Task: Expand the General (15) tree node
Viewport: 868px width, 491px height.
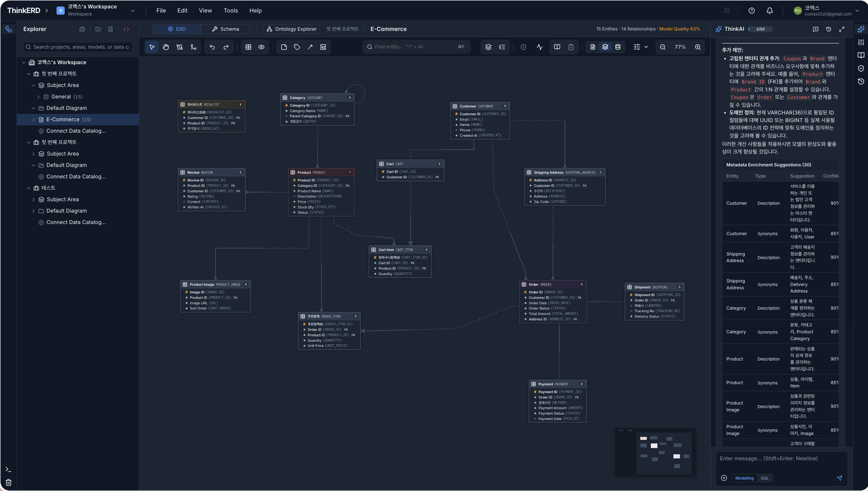Action: pyautogui.click(x=38, y=97)
